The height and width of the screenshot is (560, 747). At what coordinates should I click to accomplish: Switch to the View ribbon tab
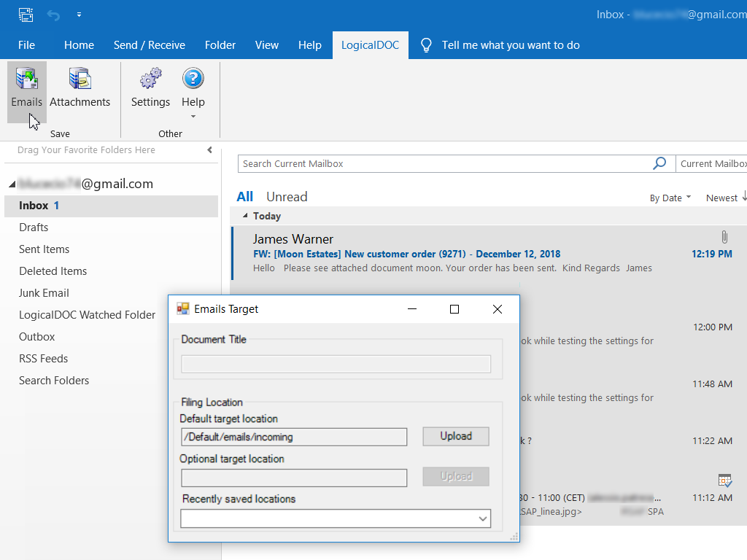coord(267,45)
